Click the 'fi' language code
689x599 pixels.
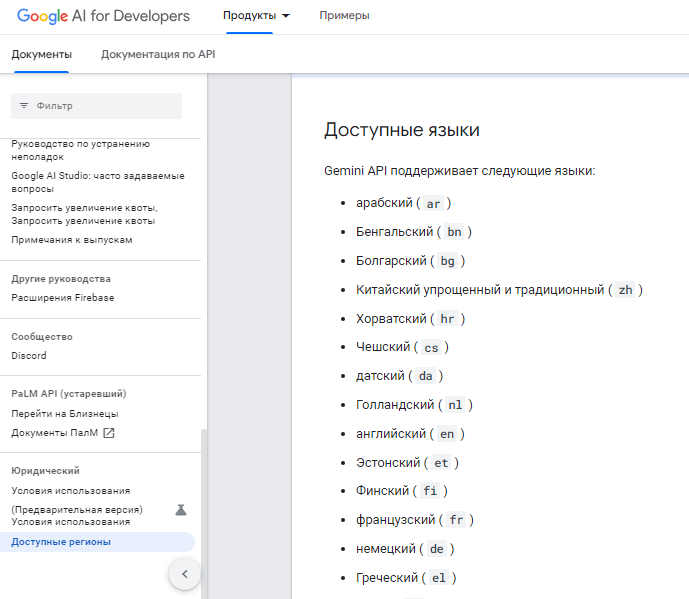[x=430, y=491]
